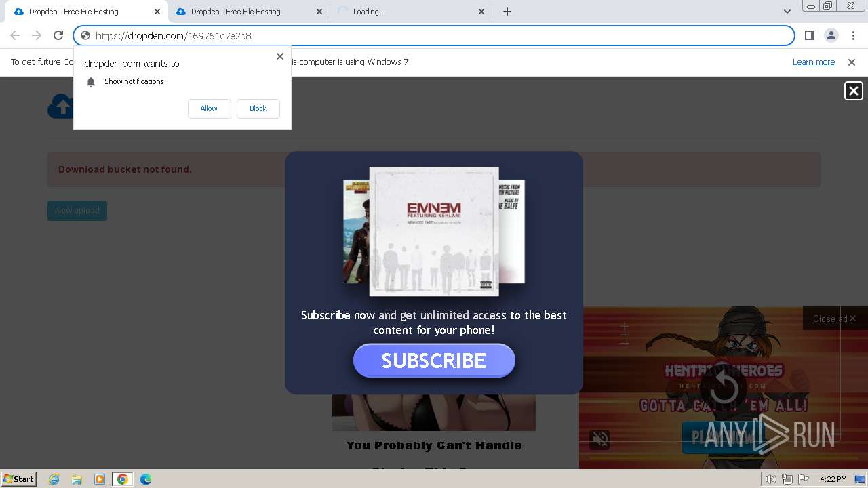The height and width of the screenshot is (488, 868).
Task: Open the side panel icon
Action: (x=809, y=35)
